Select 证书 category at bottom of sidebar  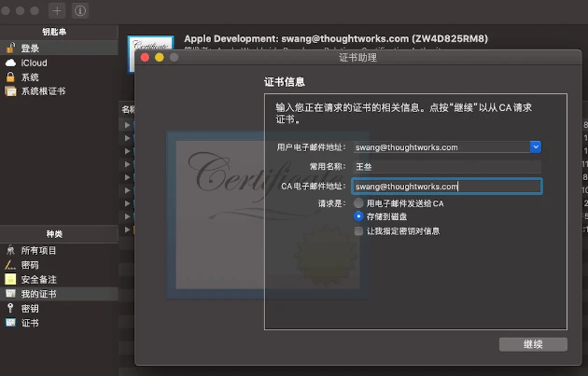pyautogui.click(x=30, y=322)
